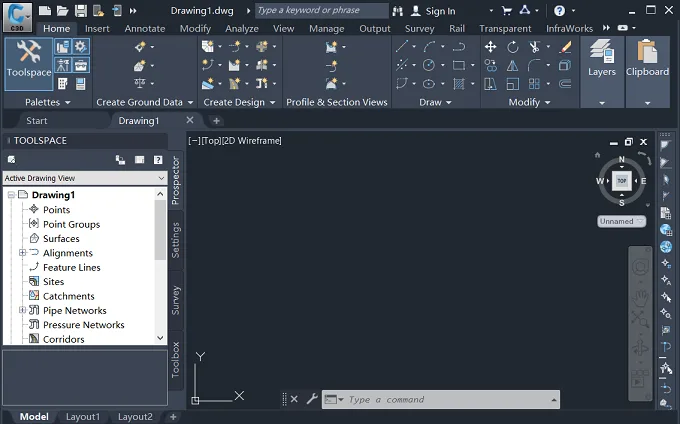Switch to the Start file tab

click(x=36, y=121)
